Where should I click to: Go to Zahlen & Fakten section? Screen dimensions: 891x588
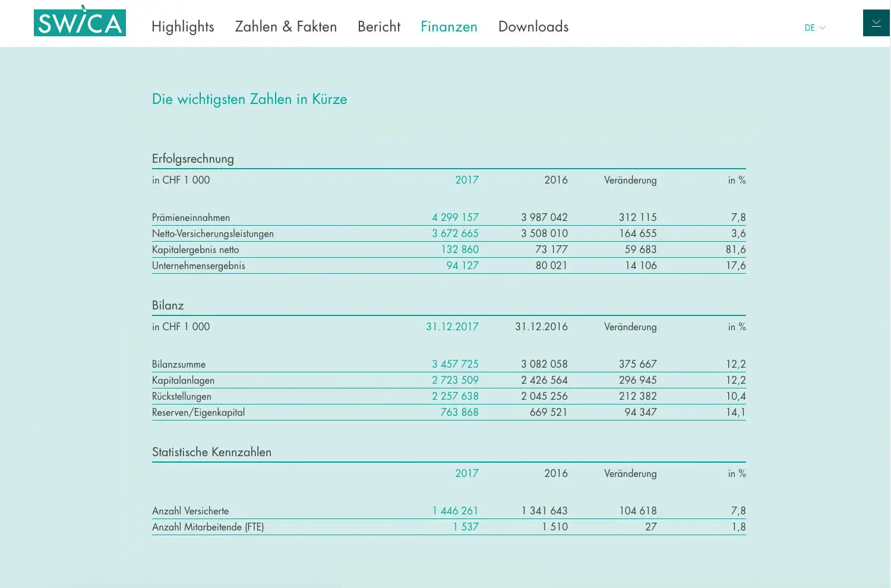pos(286,27)
